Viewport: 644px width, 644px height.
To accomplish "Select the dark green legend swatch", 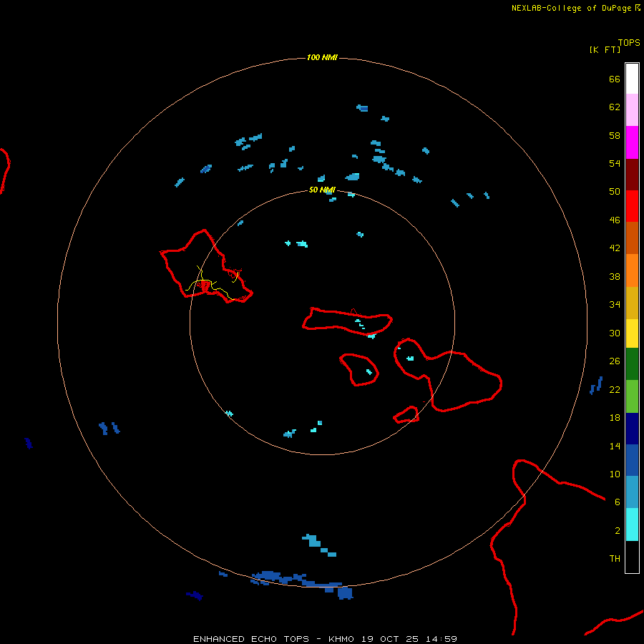I will (632, 364).
